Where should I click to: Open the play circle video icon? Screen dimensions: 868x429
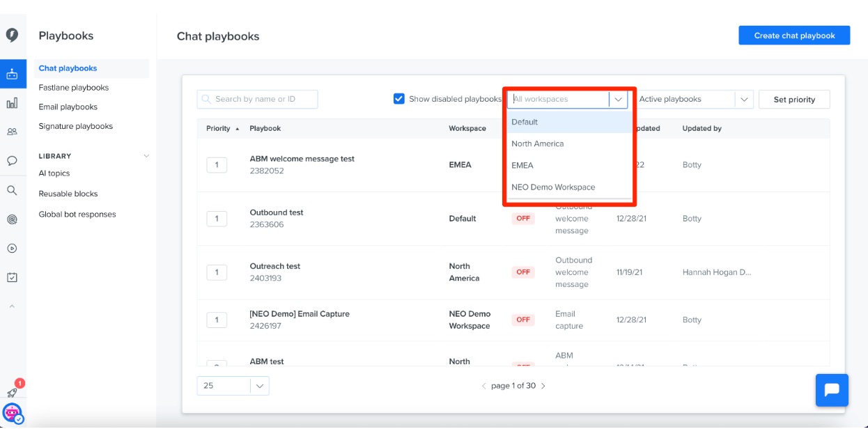[x=12, y=249]
